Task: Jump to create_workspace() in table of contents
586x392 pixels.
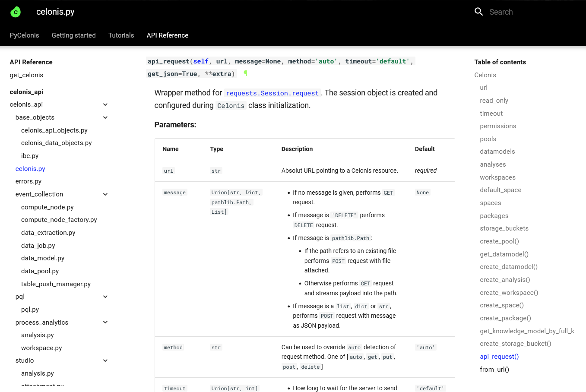Action: coord(509,293)
